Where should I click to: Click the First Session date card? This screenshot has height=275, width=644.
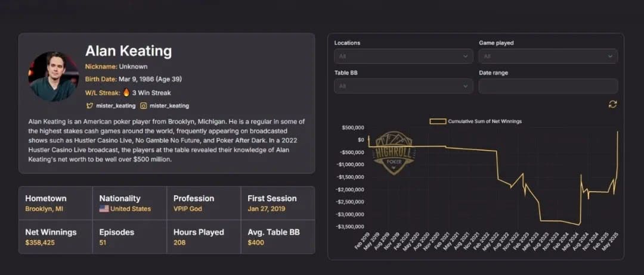[x=277, y=203]
